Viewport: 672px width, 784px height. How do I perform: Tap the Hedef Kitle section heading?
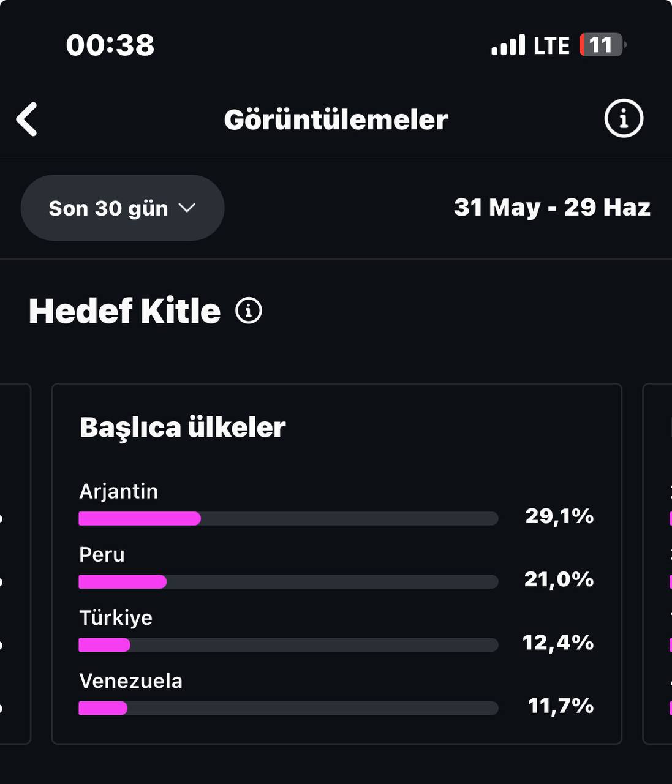tap(125, 311)
